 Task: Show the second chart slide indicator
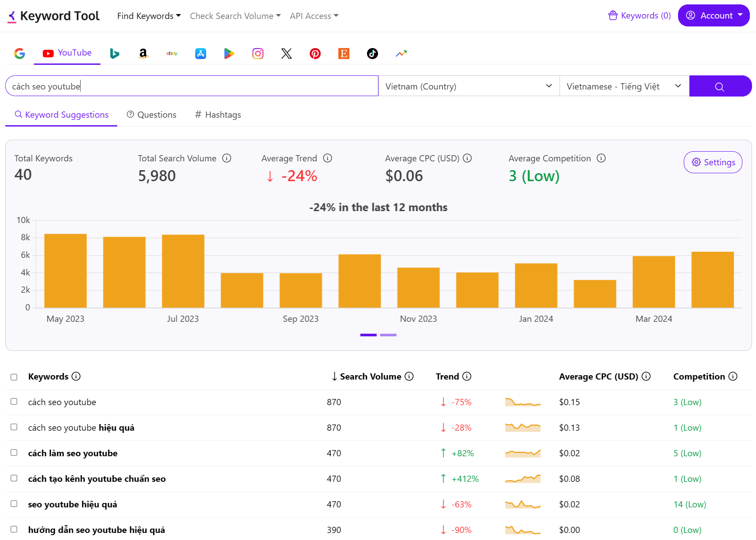click(388, 335)
